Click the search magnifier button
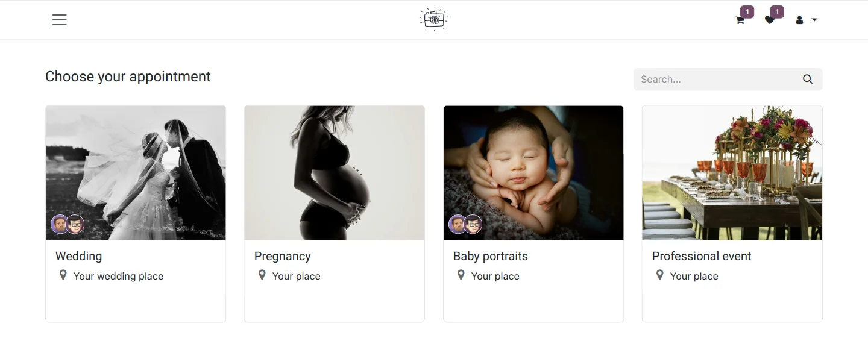The width and height of the screenshot is (868, 347). (808, 79)
